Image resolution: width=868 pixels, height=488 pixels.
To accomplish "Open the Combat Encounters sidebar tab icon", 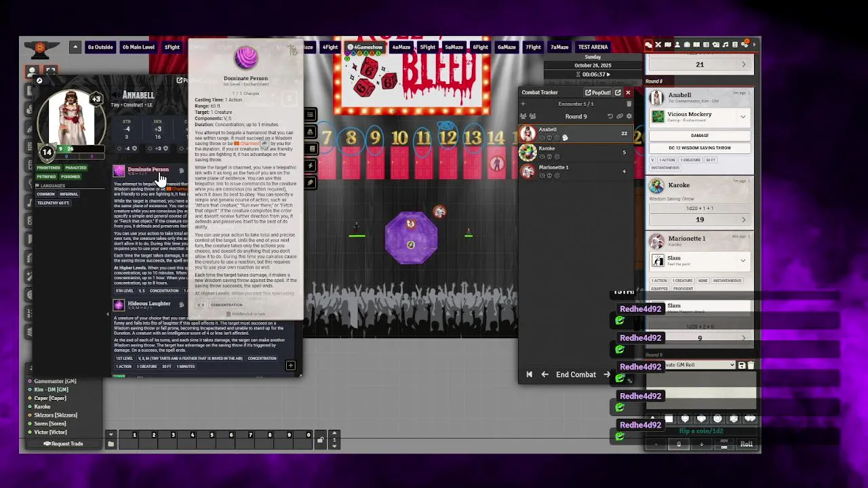I will coord(658,45).
